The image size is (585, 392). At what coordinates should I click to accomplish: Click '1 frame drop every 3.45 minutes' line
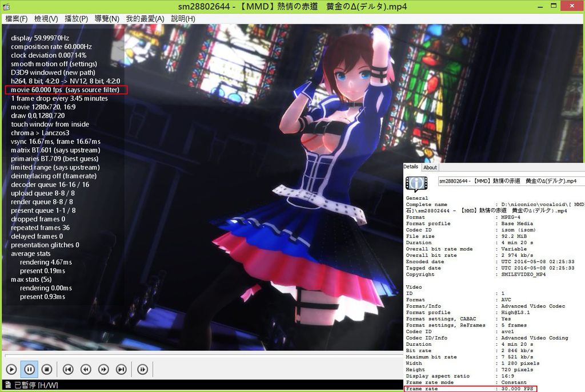59,98
